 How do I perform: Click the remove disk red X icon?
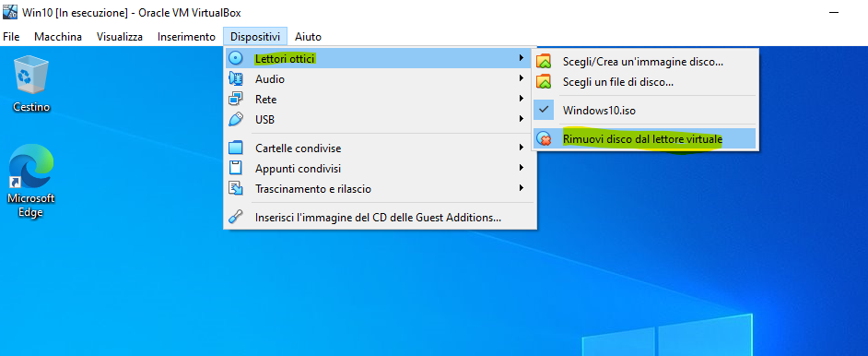point(545,139)
